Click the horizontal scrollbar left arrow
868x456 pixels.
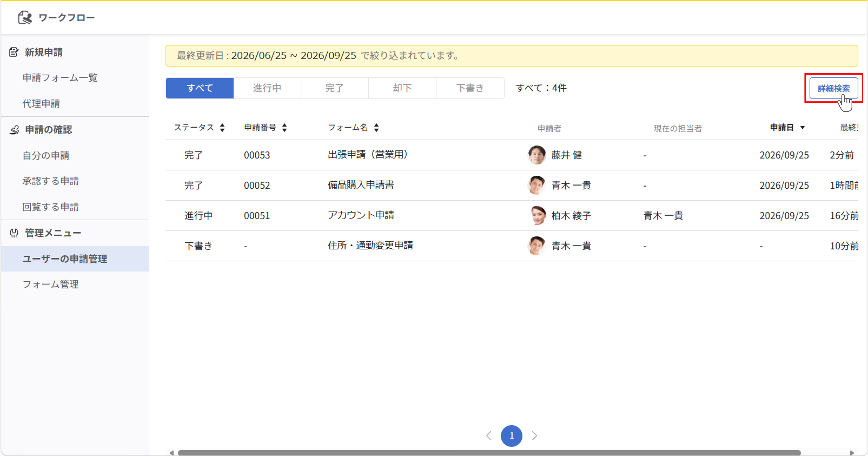click(171, 453)
